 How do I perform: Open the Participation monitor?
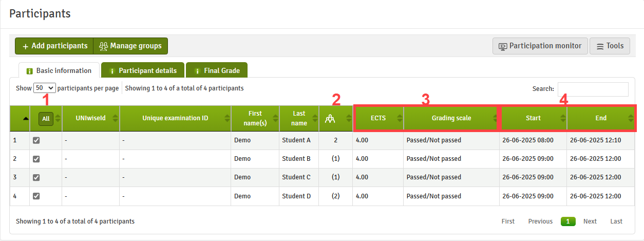[x=540, y=46]
